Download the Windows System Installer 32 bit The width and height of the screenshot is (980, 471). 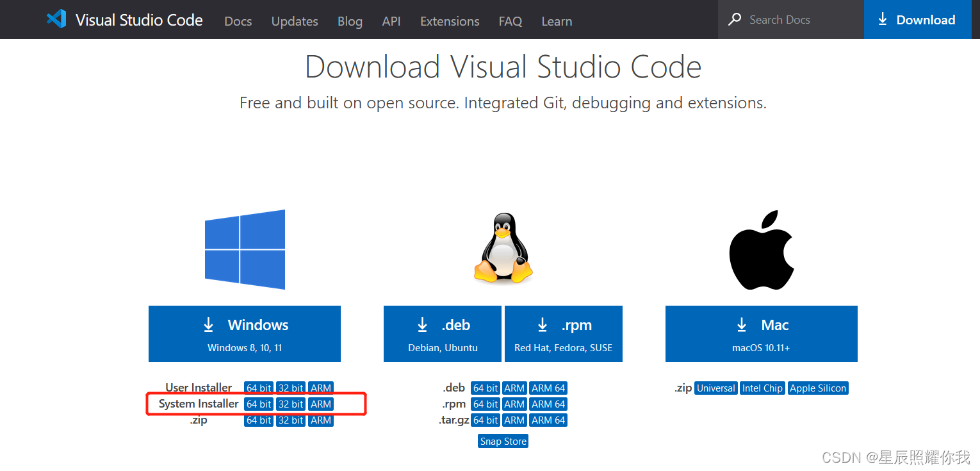(291, 404)
